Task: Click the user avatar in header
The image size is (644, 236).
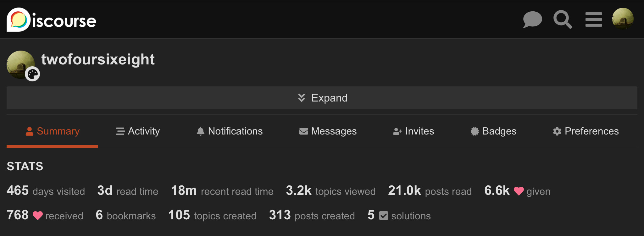Action: [x=623, y=19]
